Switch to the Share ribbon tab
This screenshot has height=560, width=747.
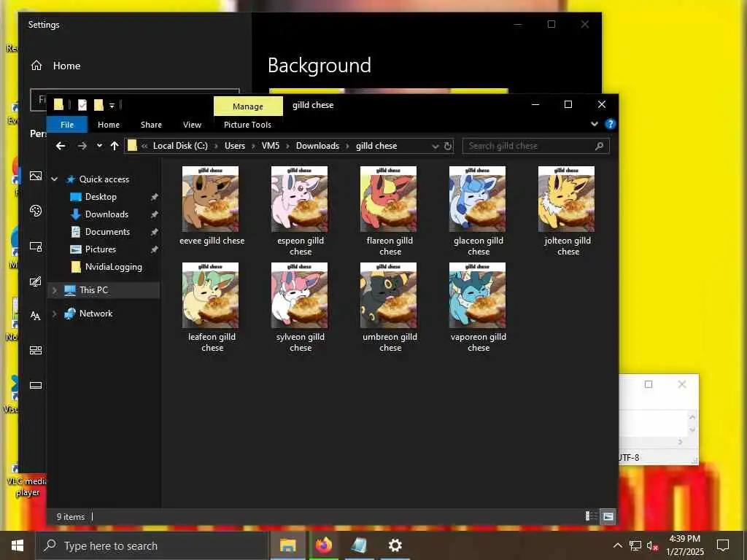pyautogui.click(x=151, y=125)
